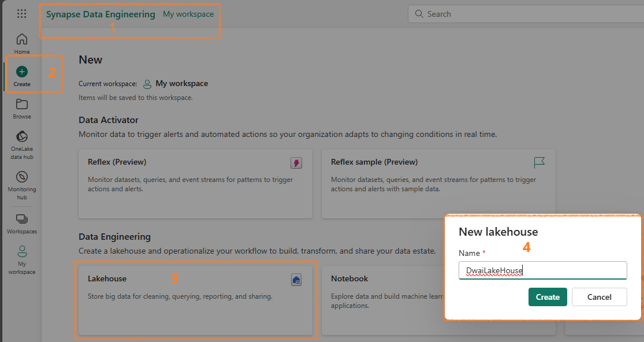
Task: Select the Reflex sample (Preview) card
Action: 438,184
